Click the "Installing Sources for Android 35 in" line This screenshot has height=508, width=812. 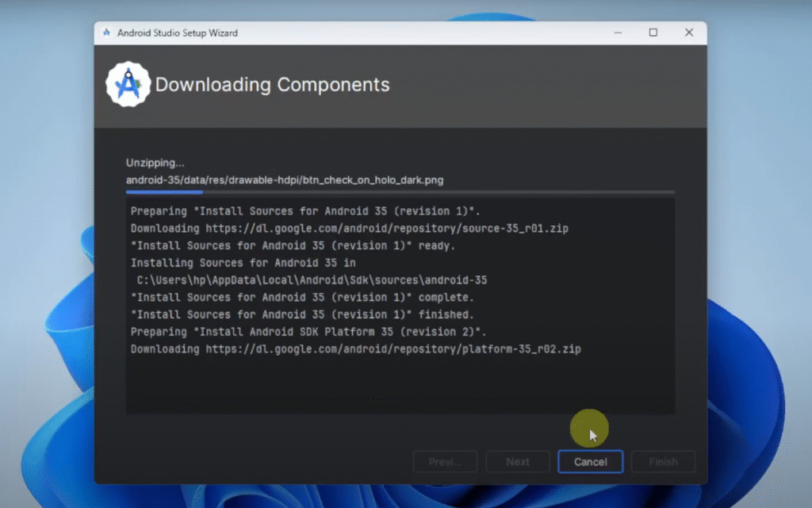pyautogui.click(x=243, y=263)
